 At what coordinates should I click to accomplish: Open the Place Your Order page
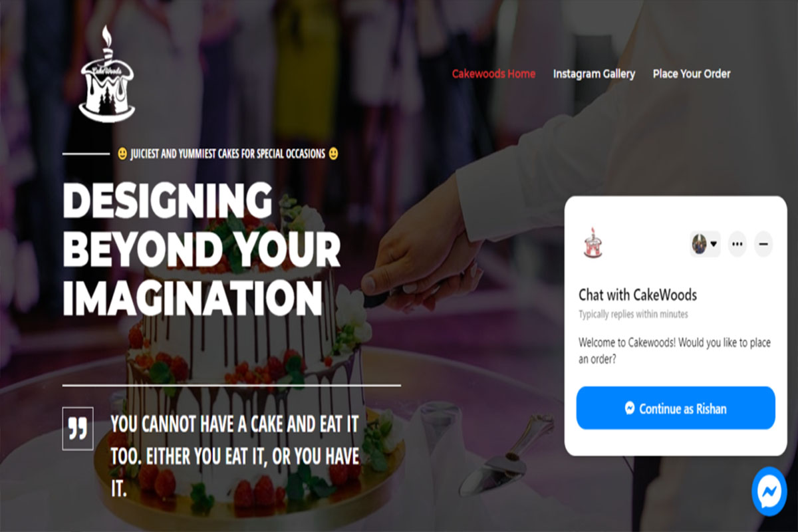pyautogui.click(x=692, y=74)
